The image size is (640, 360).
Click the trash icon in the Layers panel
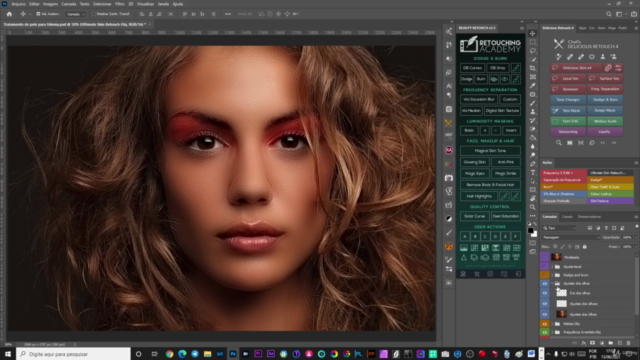click(x=629, y=343)
